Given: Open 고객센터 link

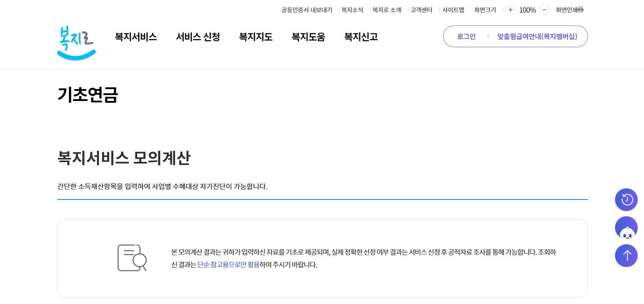Looking at the screenshot, I should [x=421, y=10].
